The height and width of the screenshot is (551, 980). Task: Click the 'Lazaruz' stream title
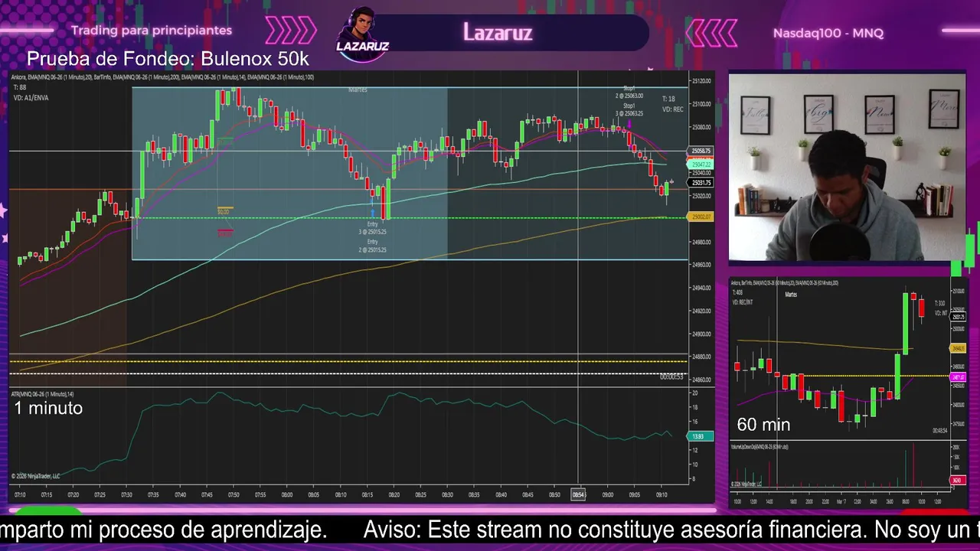[498, 32]
